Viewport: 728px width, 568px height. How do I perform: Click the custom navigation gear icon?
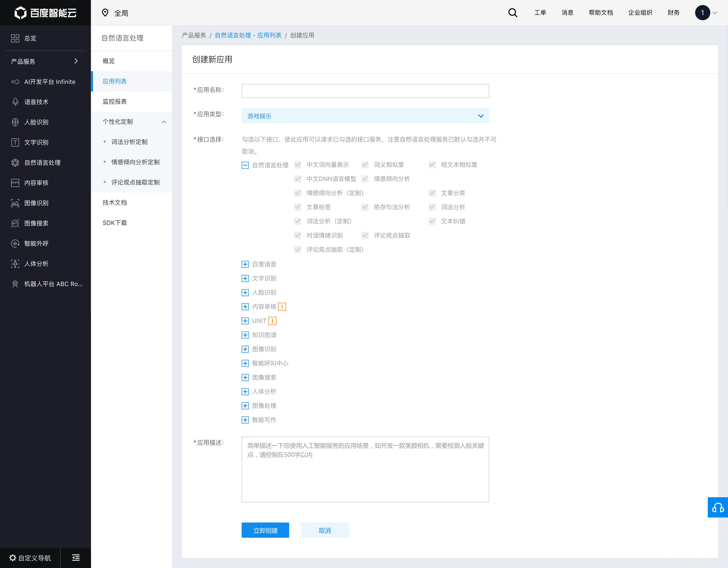click(13, 558)
